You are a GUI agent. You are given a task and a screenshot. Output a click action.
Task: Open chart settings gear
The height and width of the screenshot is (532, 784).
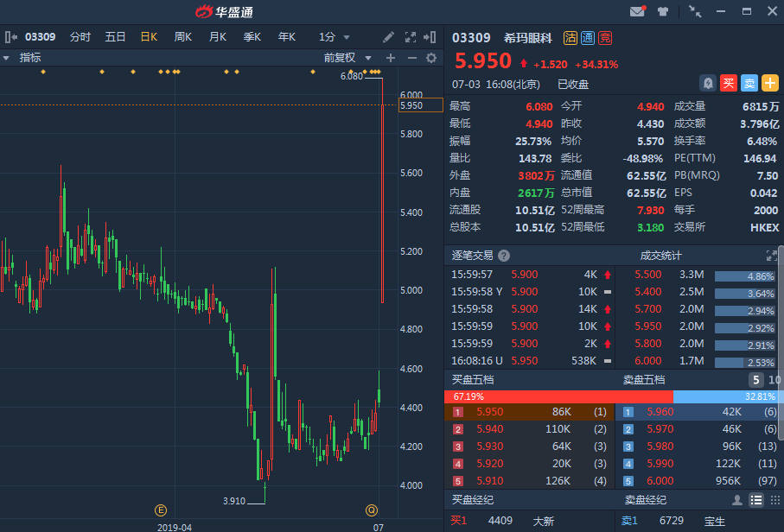[431, 58]
